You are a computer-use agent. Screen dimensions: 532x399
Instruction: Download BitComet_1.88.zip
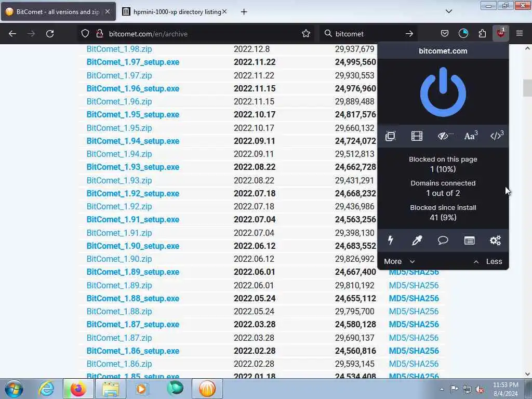(119, 312)
